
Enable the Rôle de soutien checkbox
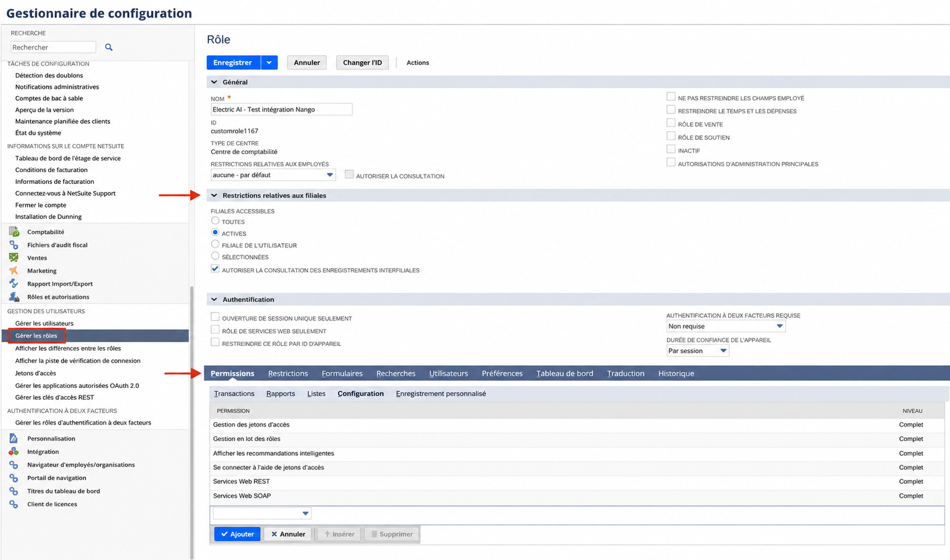(x=671, y=136)
